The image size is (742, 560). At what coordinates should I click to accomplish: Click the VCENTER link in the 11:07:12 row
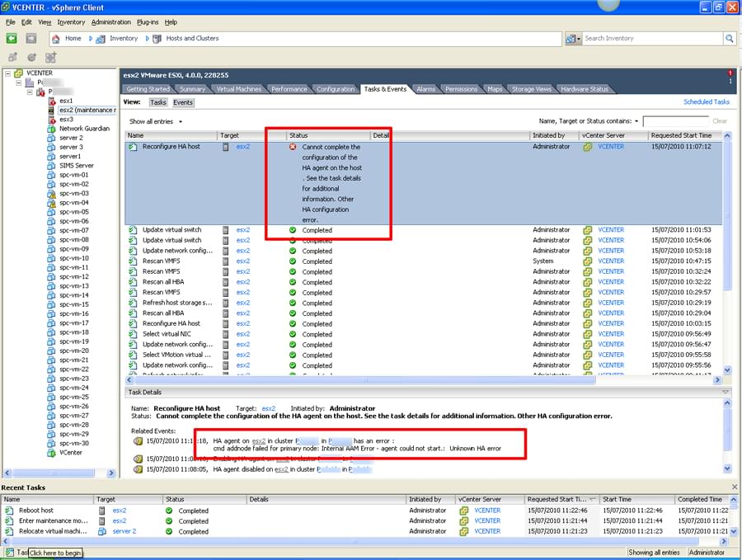[x=611, y=147]
